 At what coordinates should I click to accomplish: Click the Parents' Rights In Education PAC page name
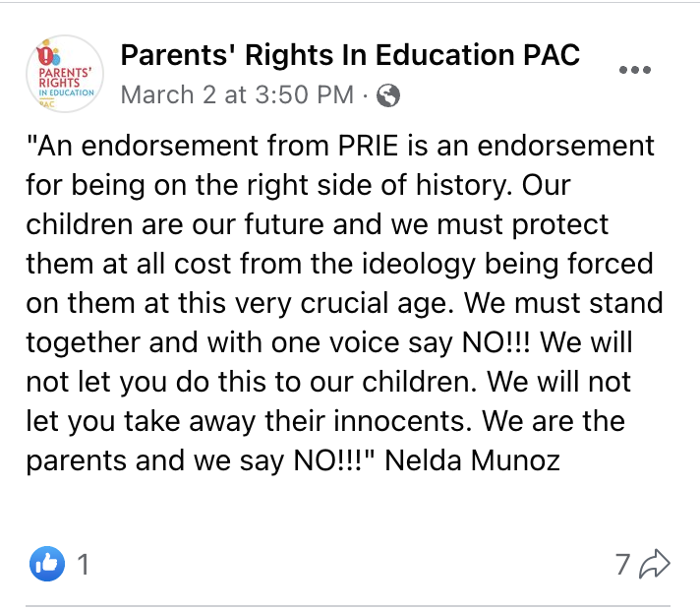(x=350, y=55)
